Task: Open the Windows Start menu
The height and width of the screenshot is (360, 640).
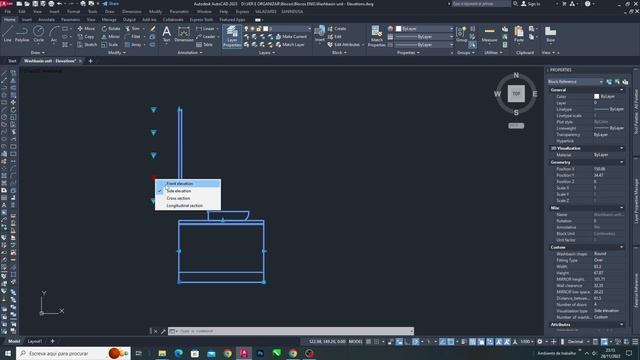Action: [x=8, y=353]
